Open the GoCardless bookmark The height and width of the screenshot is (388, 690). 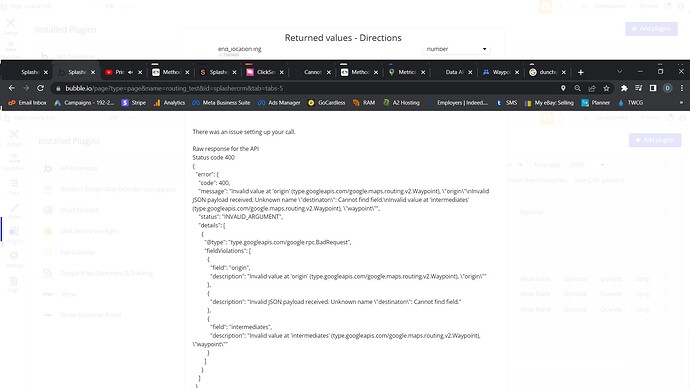coord(327,102)
